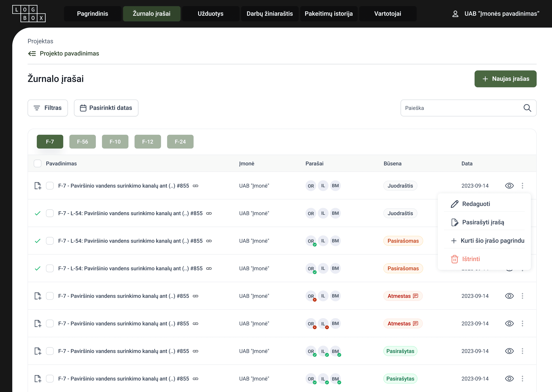Open the Filtras options
The width and height of the screenshot is (552, 392).
pos(48,108)
